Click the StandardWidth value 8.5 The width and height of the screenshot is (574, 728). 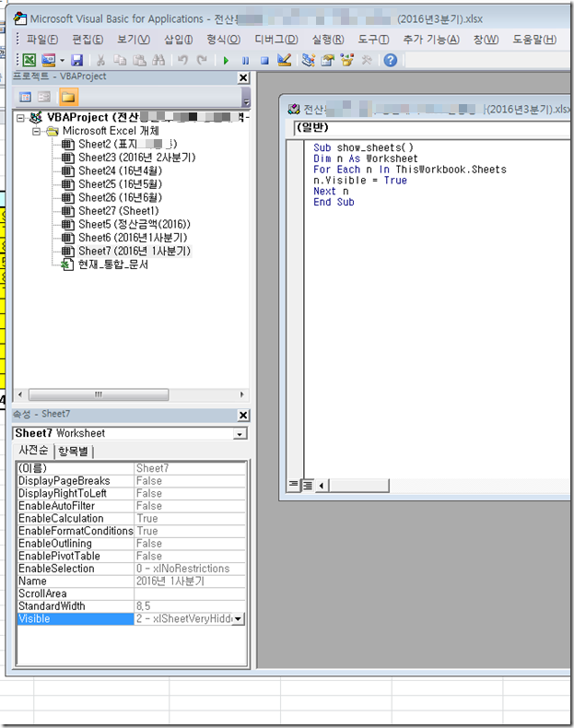point(189,606)
